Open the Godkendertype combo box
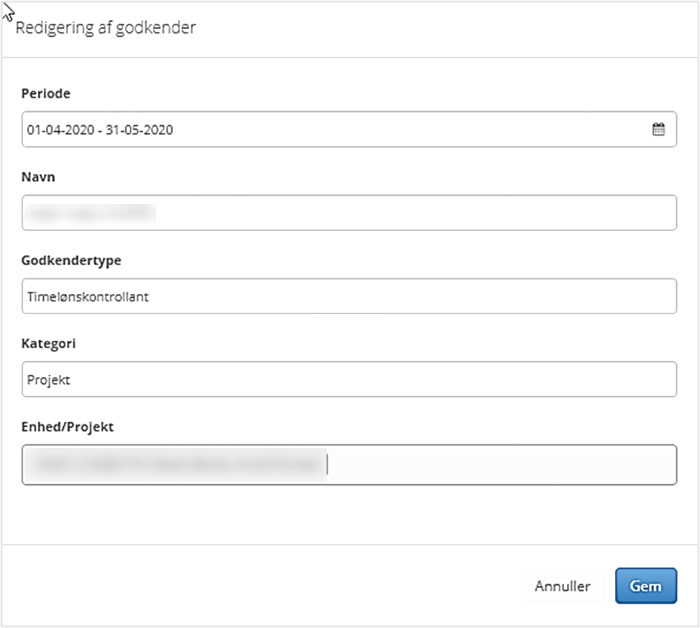 click(x=349, y=296)
